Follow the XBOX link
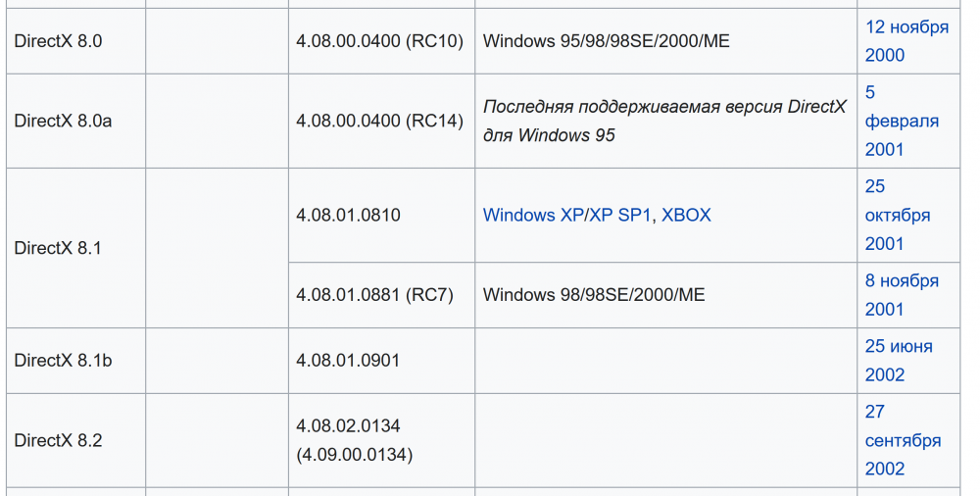 [x=686, y=215]
